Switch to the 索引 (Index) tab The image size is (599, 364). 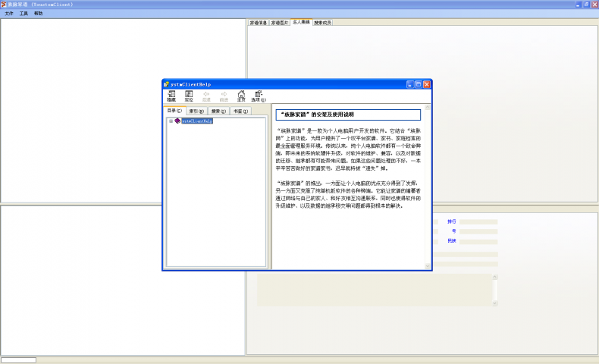click(196, 111)
